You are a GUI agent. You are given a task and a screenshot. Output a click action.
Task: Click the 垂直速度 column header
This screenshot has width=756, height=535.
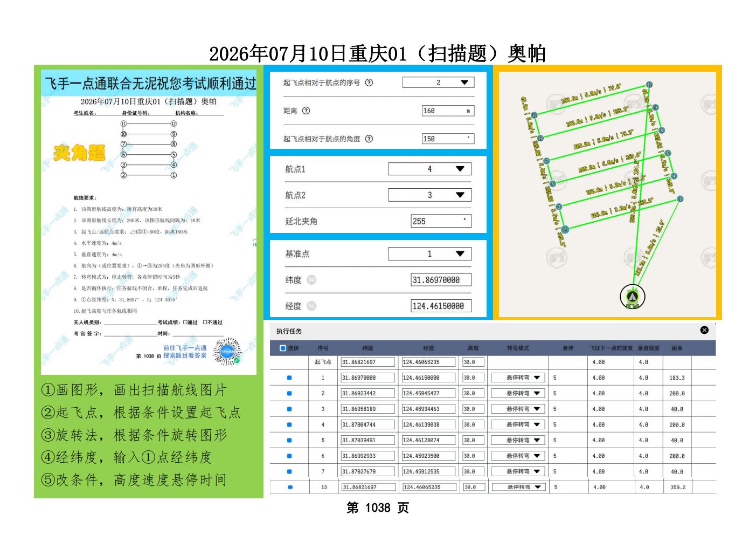point(649,348)
